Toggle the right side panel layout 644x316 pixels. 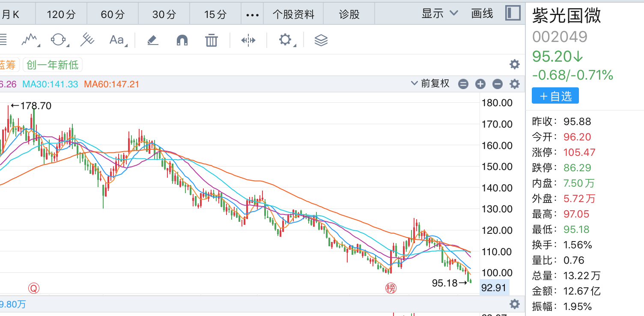point(513,13)
